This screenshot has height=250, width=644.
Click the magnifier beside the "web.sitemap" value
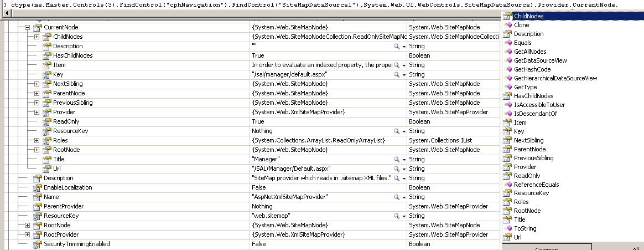[x=396, y=216]
